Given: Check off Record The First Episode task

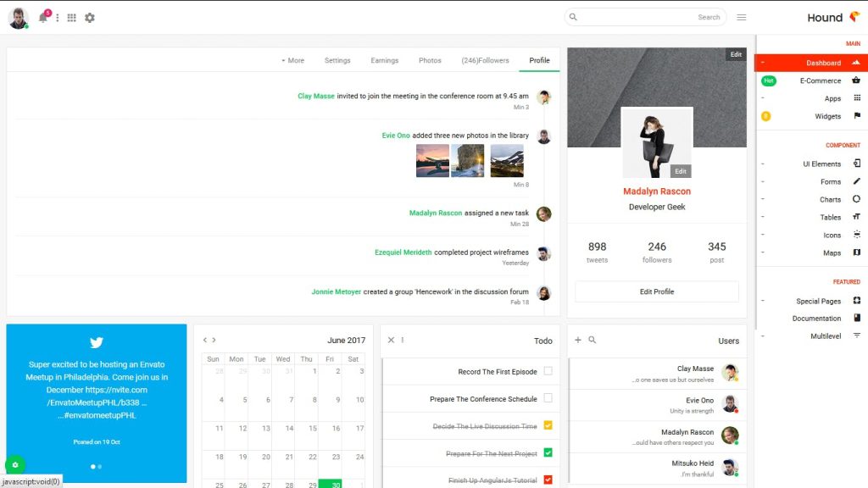Looking at the screenshot, I should tap(547, 370).
